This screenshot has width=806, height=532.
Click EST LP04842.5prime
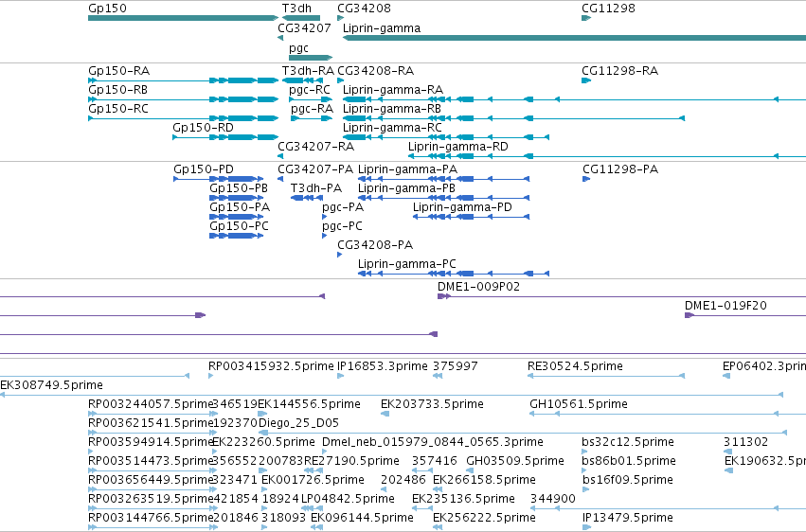tap(348, 500)
